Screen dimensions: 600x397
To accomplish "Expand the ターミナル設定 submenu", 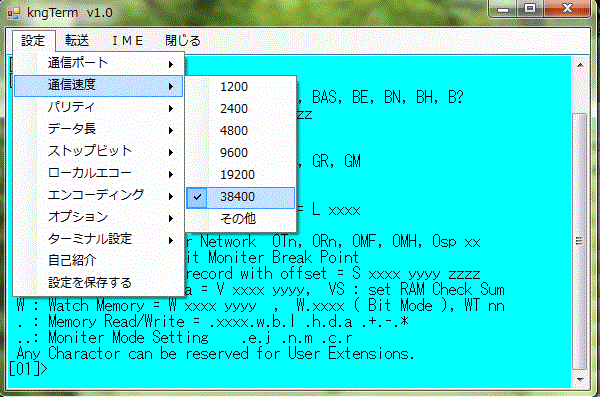I will coord(98,240).
